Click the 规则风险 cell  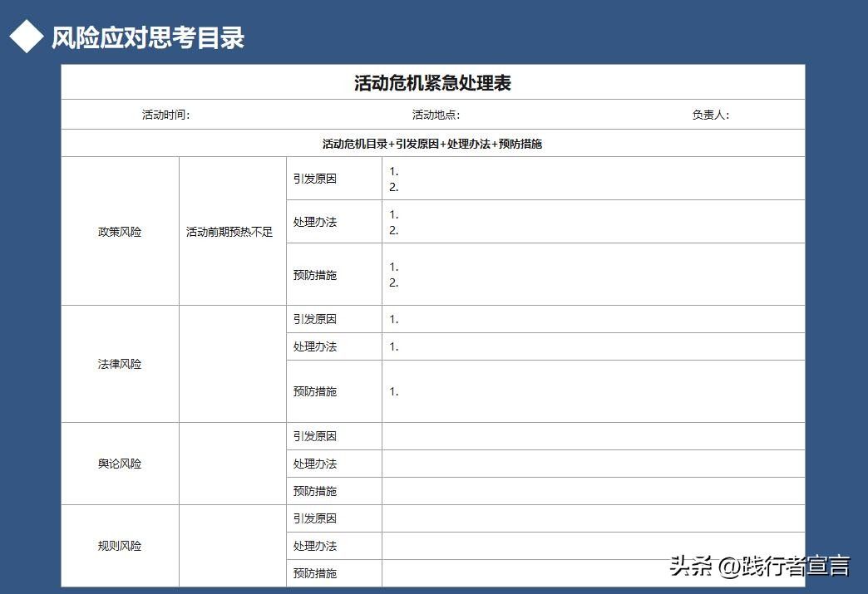[119, 545]
